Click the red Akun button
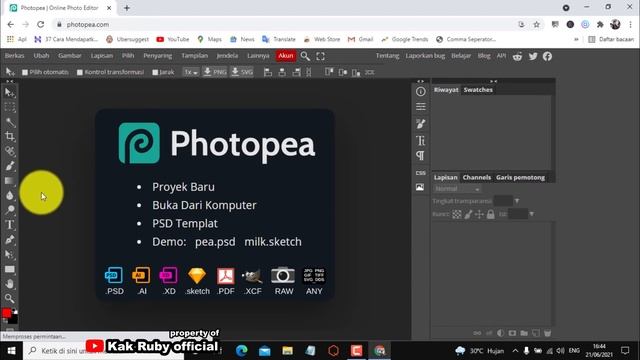Viewport: 640px width, 360px height. click(286, 56)
